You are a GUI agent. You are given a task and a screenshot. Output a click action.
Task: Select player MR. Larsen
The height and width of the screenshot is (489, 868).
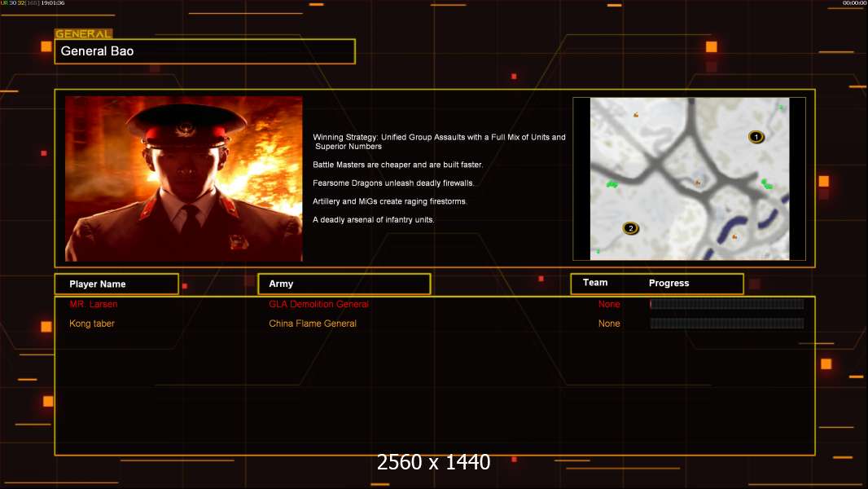tap(94, 304)
